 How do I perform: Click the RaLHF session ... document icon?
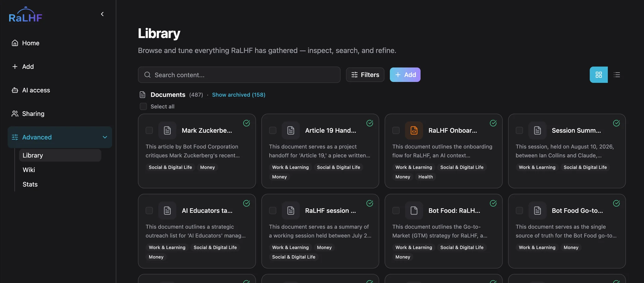(x=291, y=211)
